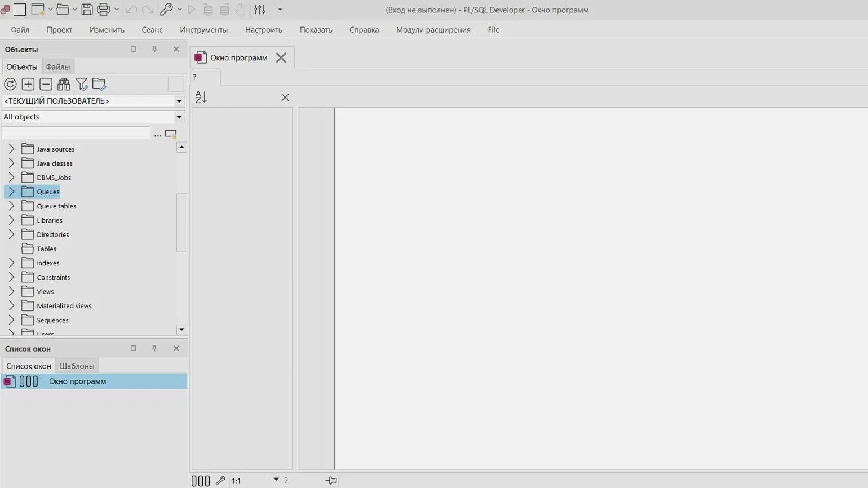868x488 pixels.
Task: Select the DBMS_Jobs tree item
Action: pos(54,178)
